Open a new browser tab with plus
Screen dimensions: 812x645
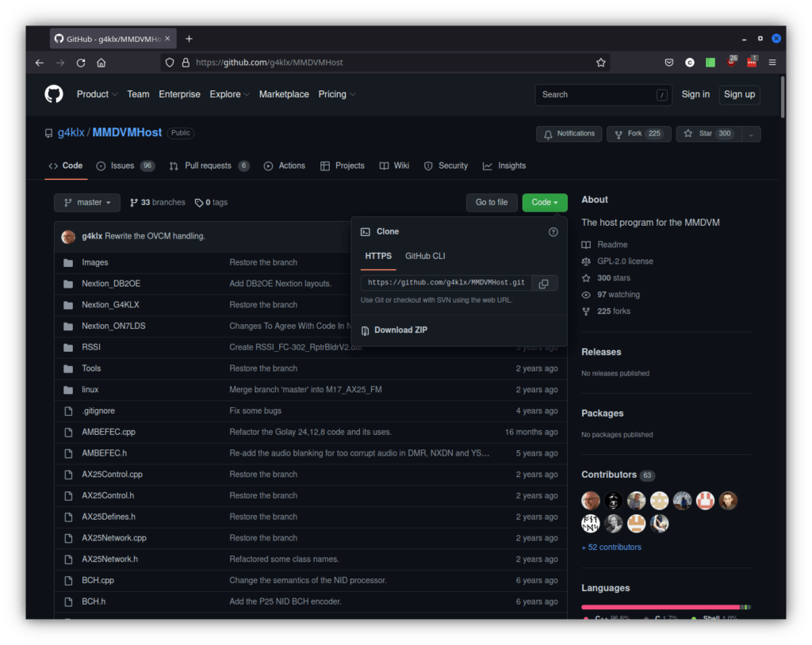pyautogui.click(x=189, y=39)
